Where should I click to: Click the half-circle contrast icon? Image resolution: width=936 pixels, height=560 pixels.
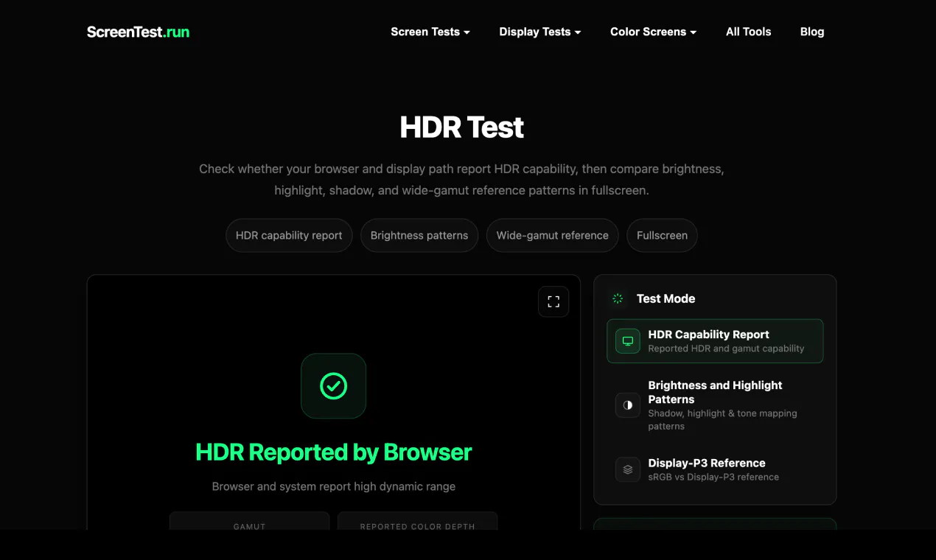pyautogui.click(x=628, y=405)
